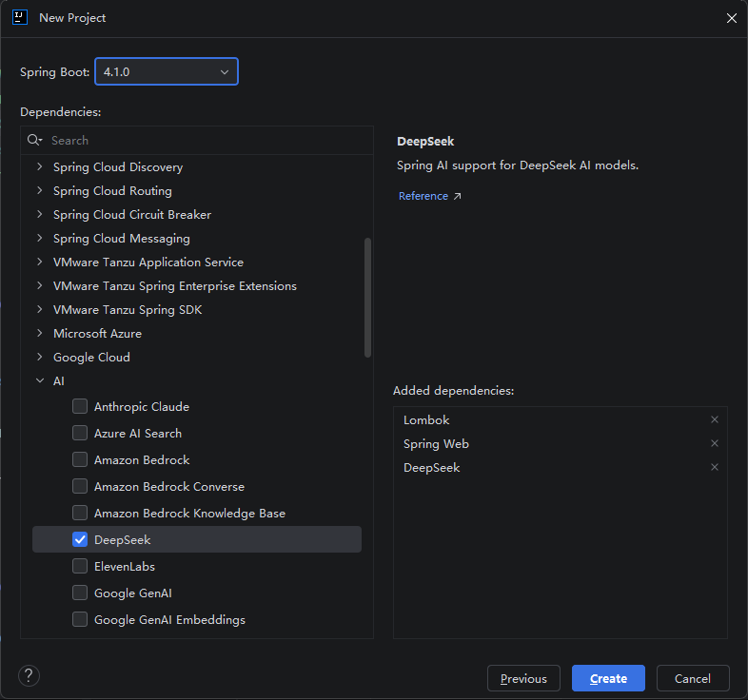This screenshot has height=700, width=748.
Task: Enable the Anthropic Claude checkbox
Action: point(80,406)
